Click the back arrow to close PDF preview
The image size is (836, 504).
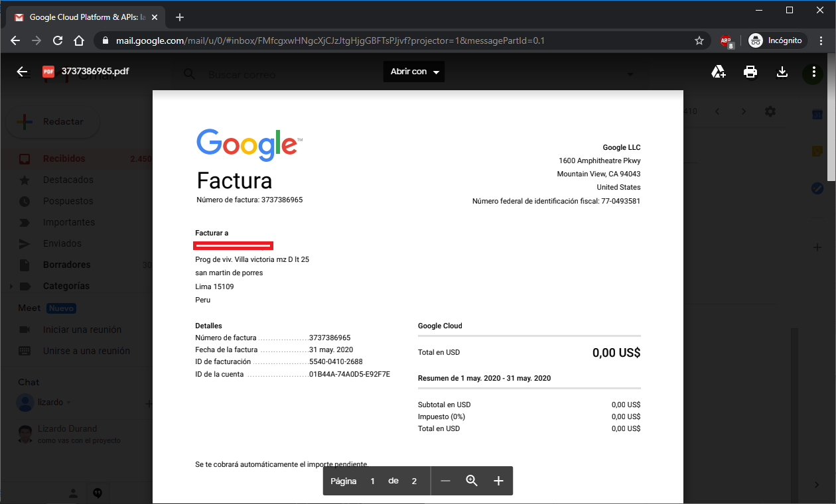tap(23, 72)
